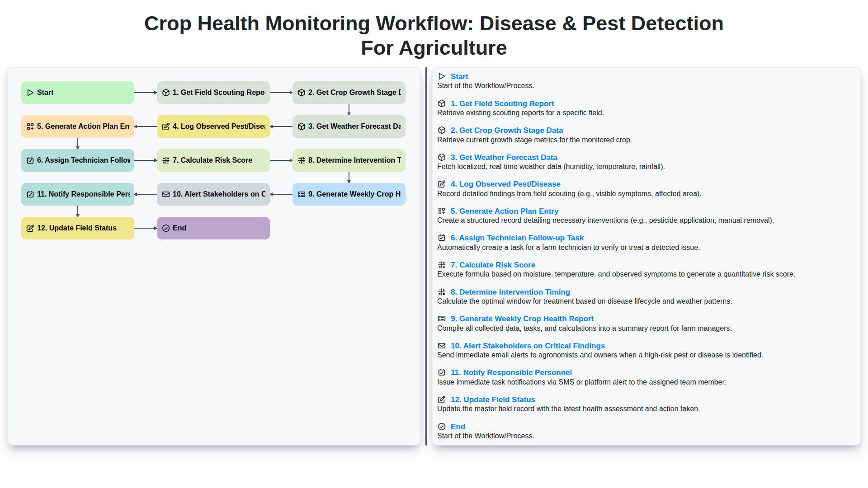Click the Generate Weekly Crop Health Report link
Screen dimensions: 868x488
(x=522, y=319)
